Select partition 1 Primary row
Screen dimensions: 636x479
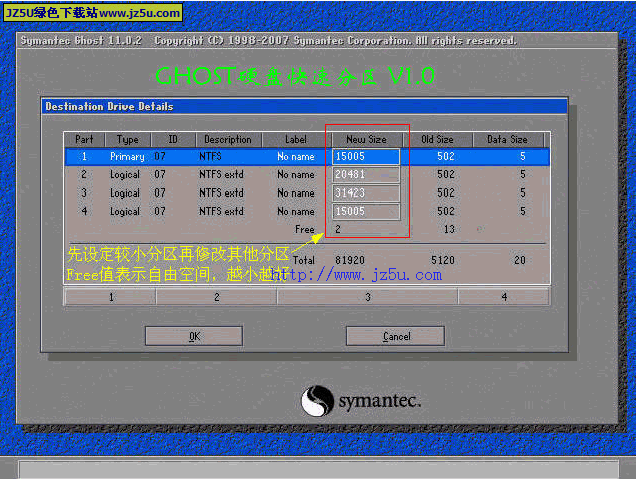coord(307,157)
